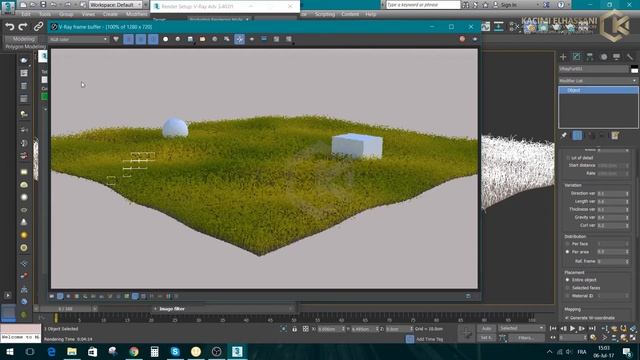
Task: Toggle the Generate W-coordinate checkbox
Action: click(567, 318)
